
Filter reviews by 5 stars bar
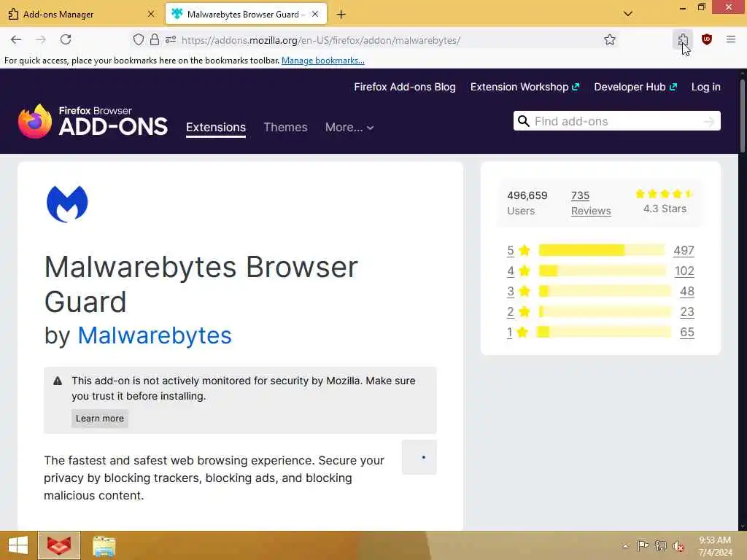pyautogui.click(x=601, y=250)
